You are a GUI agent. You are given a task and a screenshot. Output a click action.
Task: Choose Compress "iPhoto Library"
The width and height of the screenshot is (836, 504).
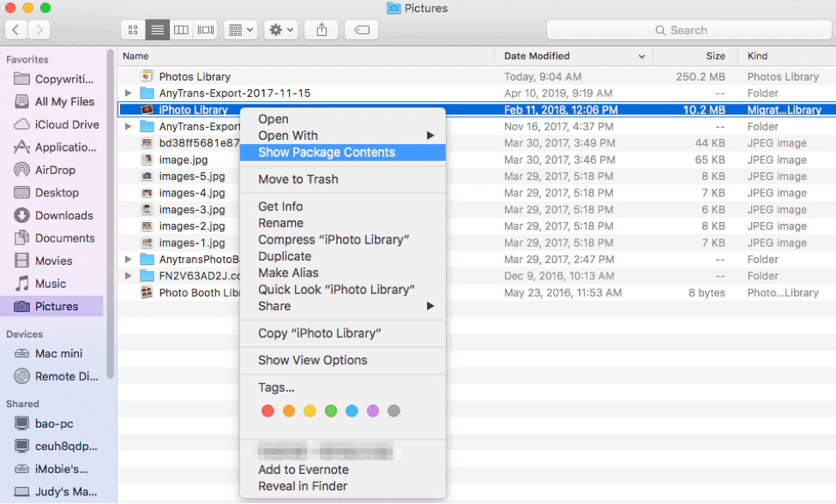click(342, 240)
